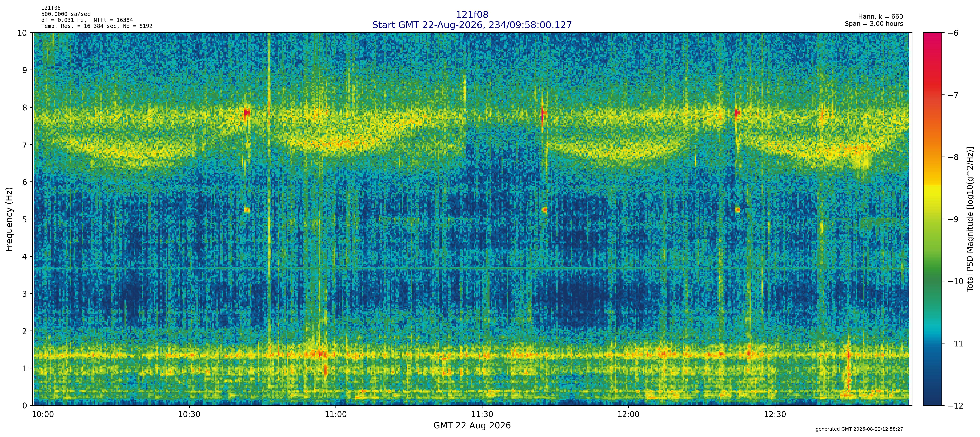Click the "10:00" time axis tick label

(43, 415)
